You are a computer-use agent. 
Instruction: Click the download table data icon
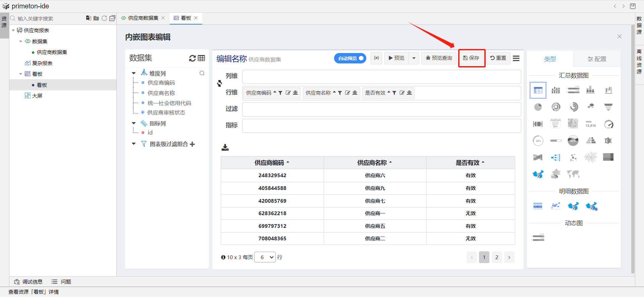[x=225, y=147]
